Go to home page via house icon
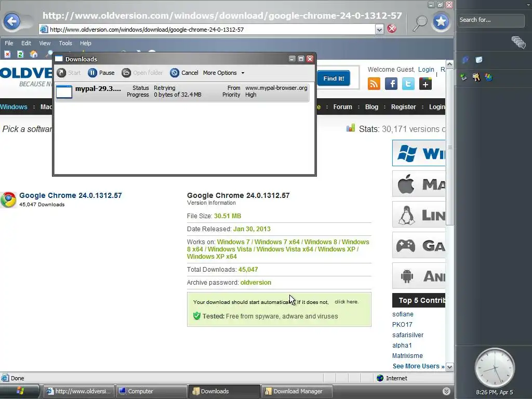532x399 pixels. coord(34,54)
